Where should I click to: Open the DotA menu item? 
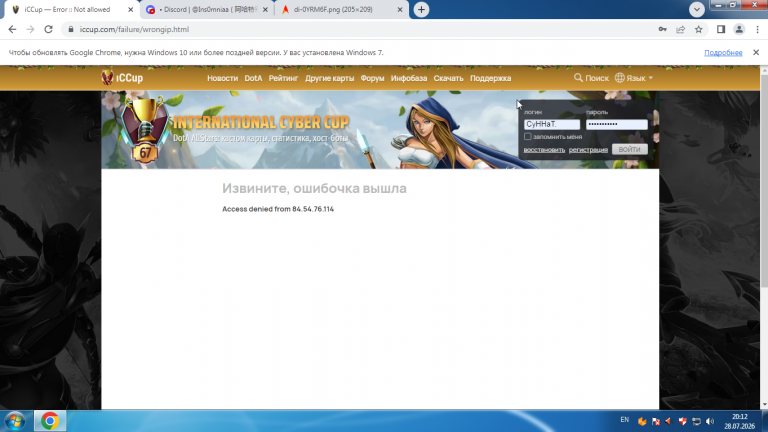pyautogui.click(x=253, y=78)
